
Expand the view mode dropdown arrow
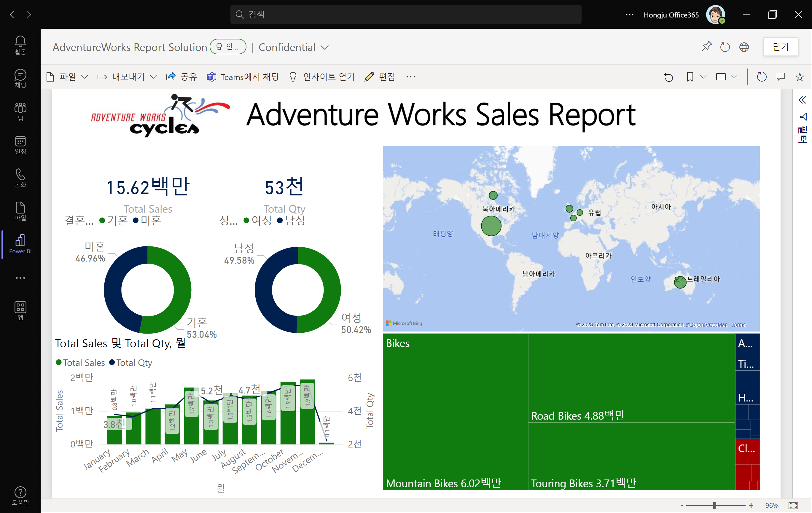(x=734, y=77)
